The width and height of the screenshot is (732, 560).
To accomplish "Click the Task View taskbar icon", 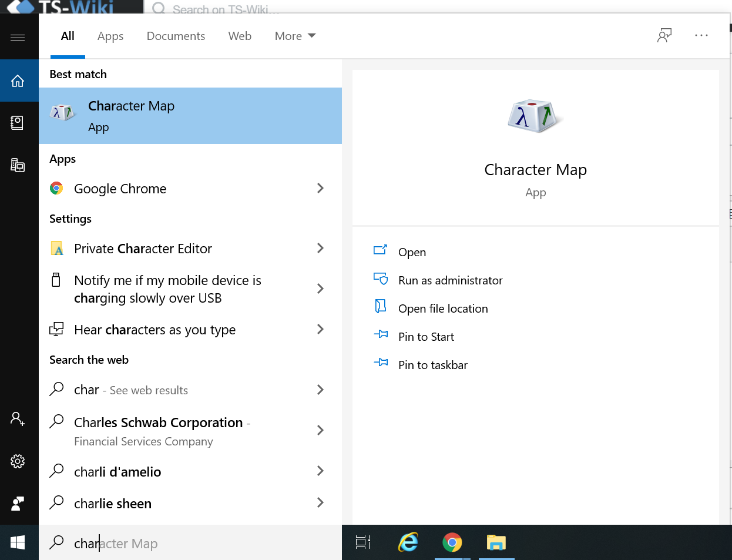I will pyautogui.click(x=363, y=542).
